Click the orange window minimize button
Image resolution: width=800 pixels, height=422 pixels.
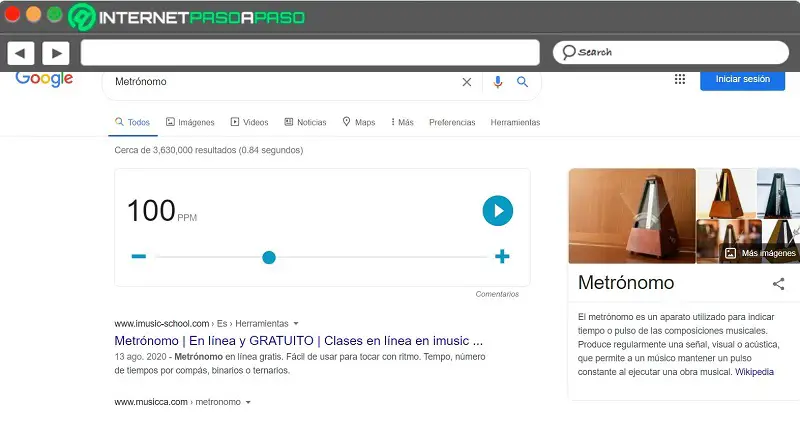(x=33, y=14)
